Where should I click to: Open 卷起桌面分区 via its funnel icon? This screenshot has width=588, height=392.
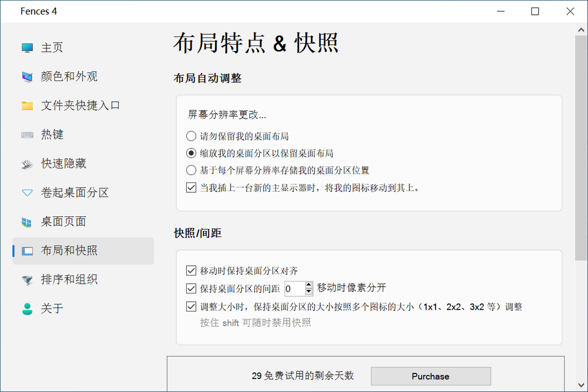pos(27,193)
